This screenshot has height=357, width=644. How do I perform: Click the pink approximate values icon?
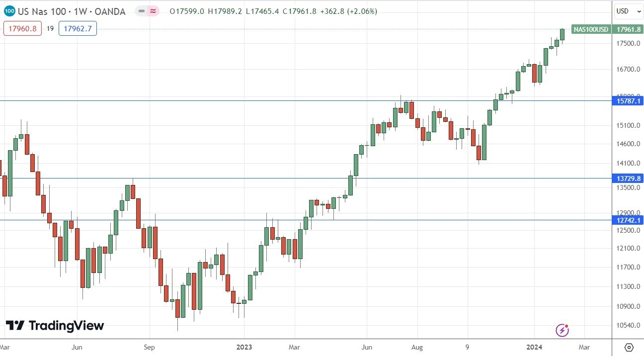pyautogui.click(x=152, y=11)
